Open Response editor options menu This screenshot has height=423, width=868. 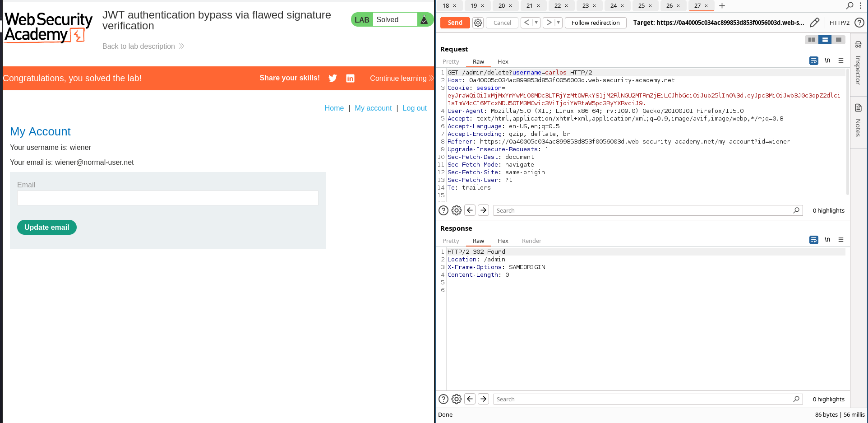pos(841,240)
